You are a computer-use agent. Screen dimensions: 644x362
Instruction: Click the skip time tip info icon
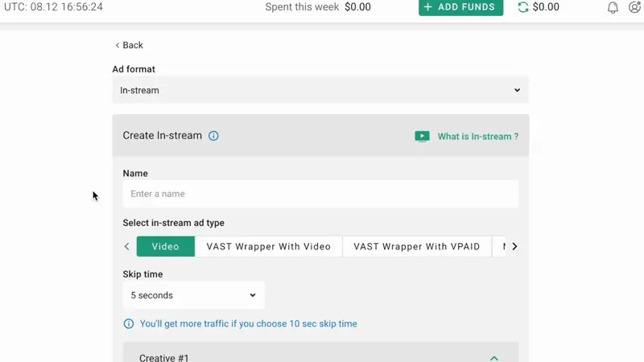point(129,323)
